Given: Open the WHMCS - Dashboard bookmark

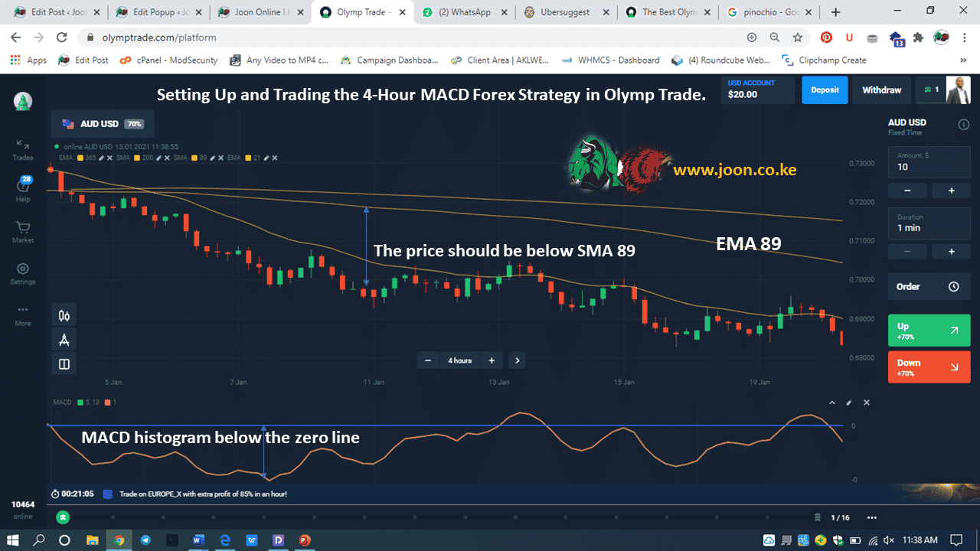Looking at the screenshot, I should (610, 60).
